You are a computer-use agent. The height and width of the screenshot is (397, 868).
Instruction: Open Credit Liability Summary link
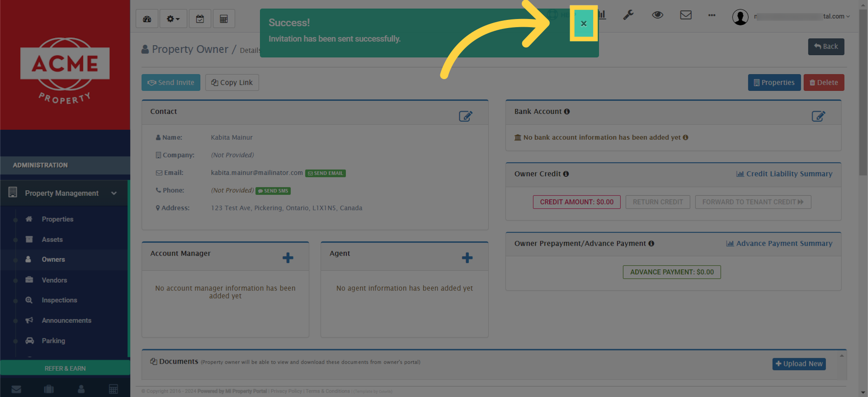pos(784,174)
